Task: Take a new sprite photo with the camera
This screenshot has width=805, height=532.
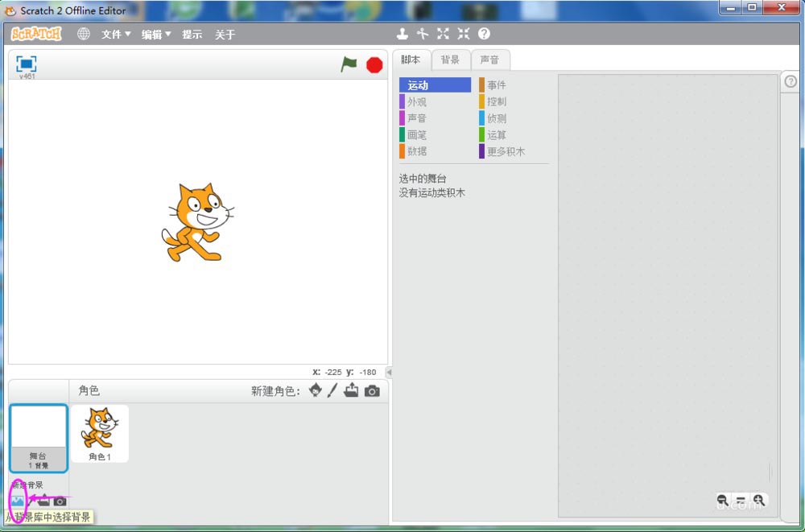Action: (371, 390)
